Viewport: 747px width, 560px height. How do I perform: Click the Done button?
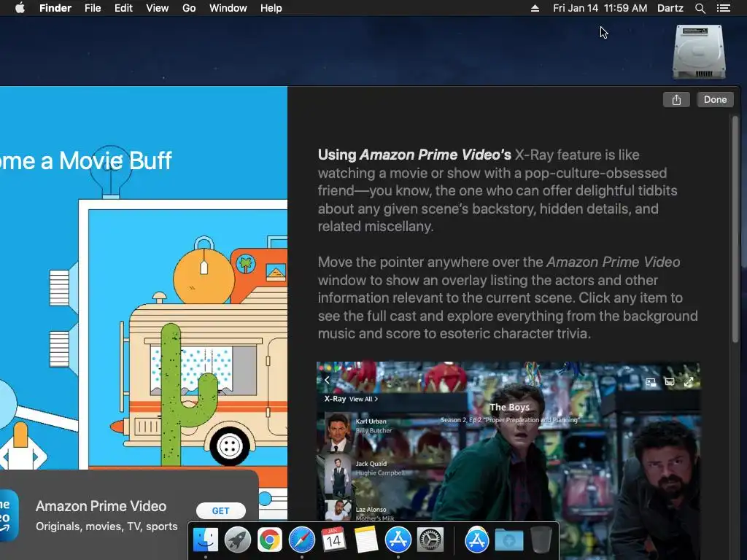pos(715,99)
